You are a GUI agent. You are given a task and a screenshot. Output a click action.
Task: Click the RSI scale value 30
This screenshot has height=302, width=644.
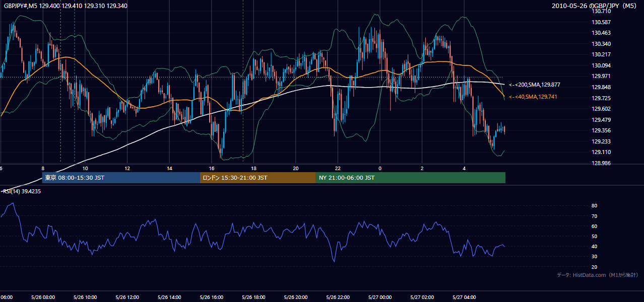pos(594,257)
